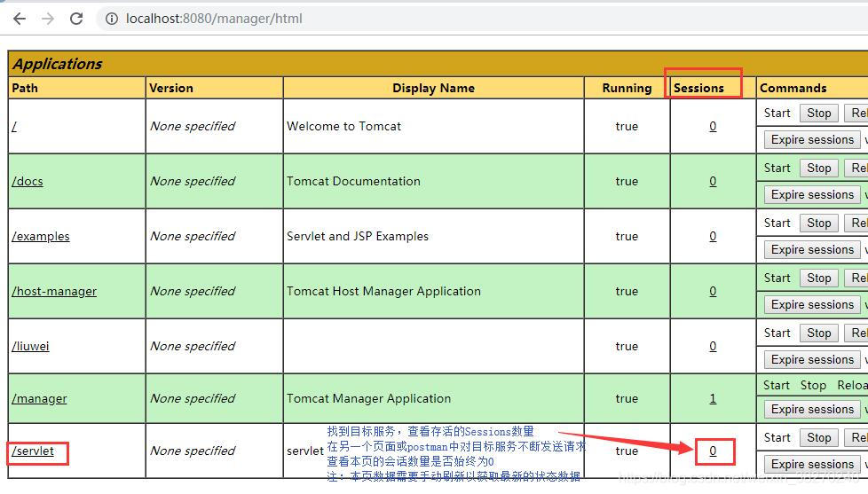View sessions count for Welcome to Tomcat row

point(713,127)
